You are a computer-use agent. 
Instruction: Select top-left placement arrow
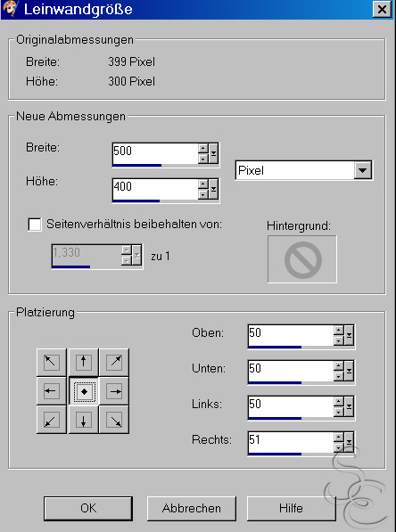[x=51, y=362]
